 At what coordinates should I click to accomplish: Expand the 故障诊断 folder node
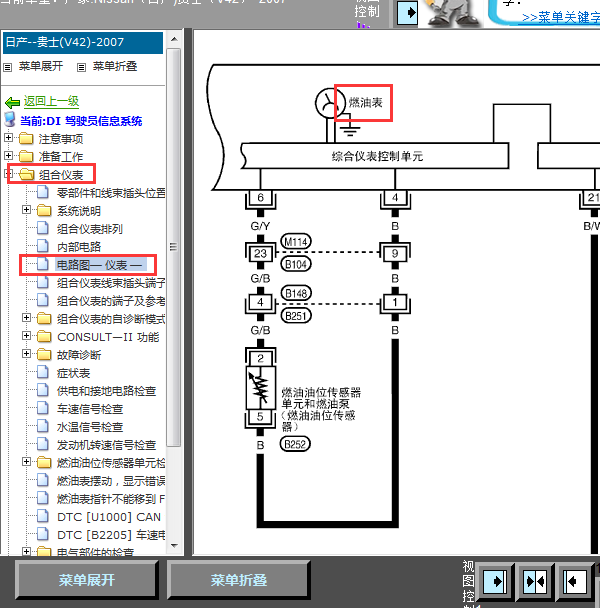[27, 355]
